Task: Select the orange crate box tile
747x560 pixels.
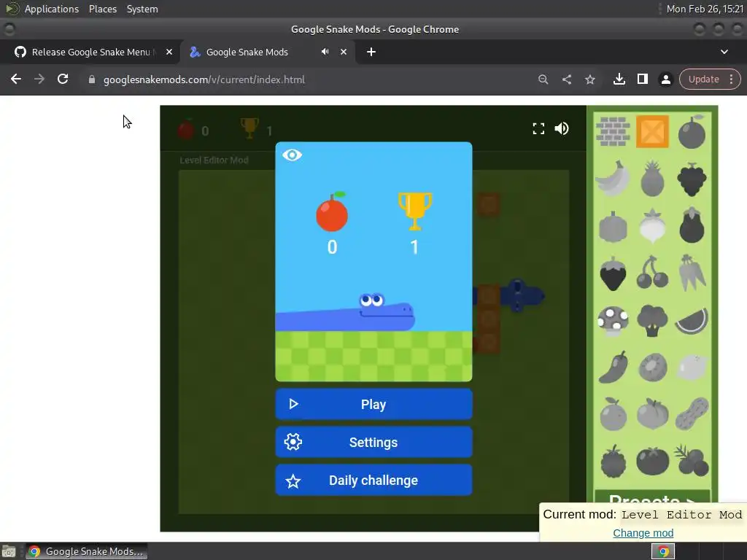Action: (x=652, y=131)
